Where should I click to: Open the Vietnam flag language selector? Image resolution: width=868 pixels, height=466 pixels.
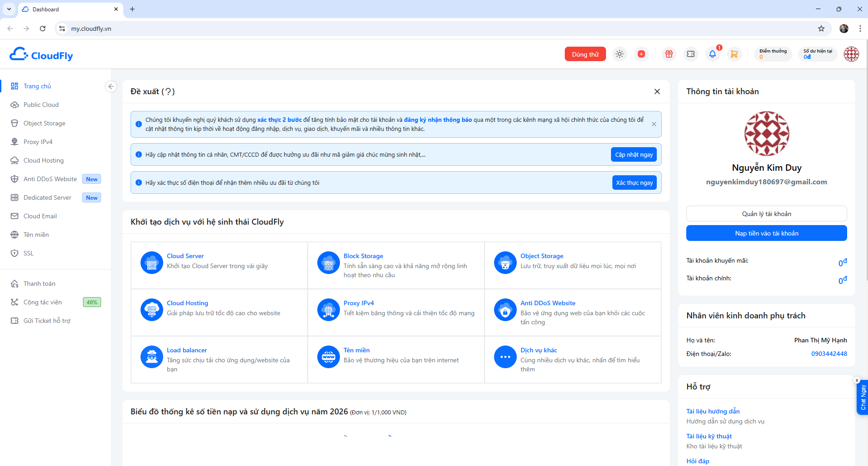(x=641, y=54)
